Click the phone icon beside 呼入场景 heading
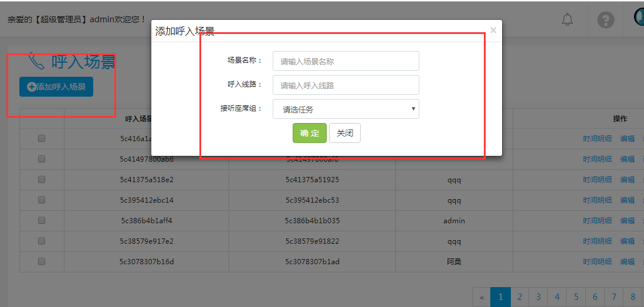This screenshot has width=644, height=307. click(36, 61)
